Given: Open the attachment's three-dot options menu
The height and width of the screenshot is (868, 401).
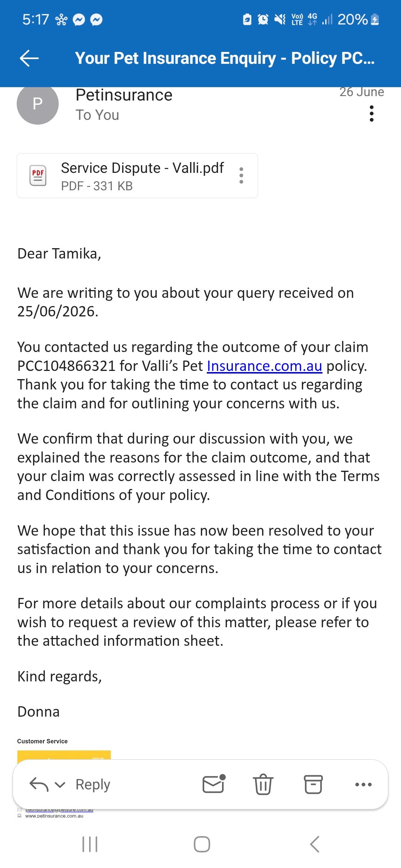Looking at the screenshot, I should [x=241, y=175].
